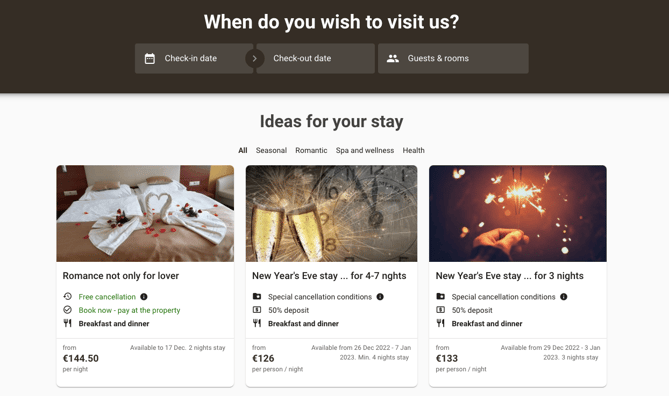Filter ideas by Health
Screen dimensions: 669x396
click(x=413, y=150)
